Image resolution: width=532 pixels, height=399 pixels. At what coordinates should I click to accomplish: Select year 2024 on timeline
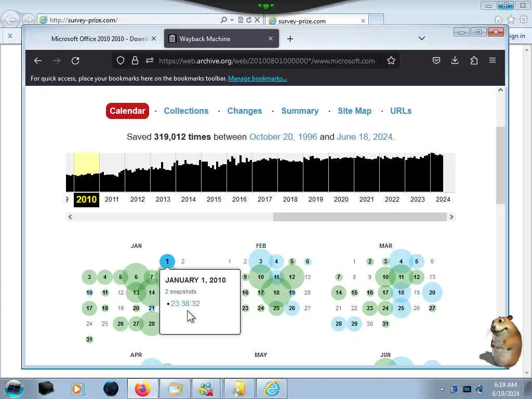tap(443, 199)
